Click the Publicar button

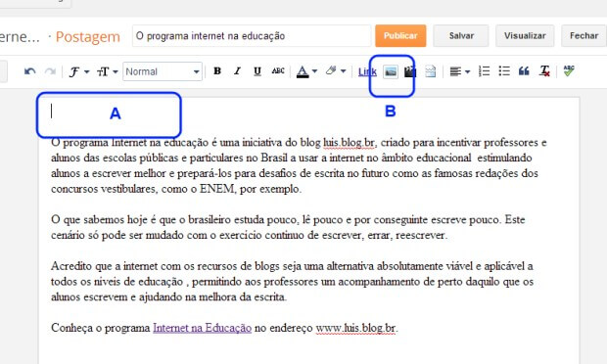point(400,36)
